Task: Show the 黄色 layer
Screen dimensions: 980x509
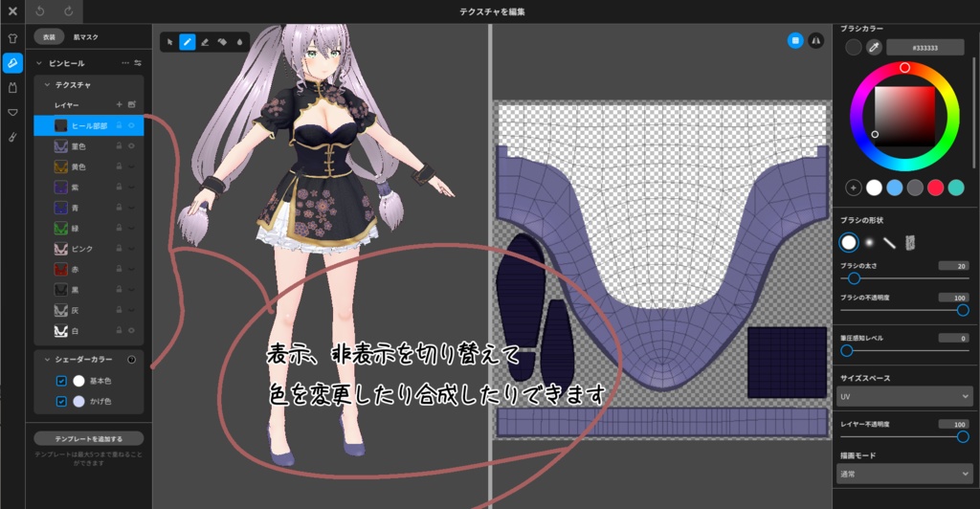Action: 132,166
